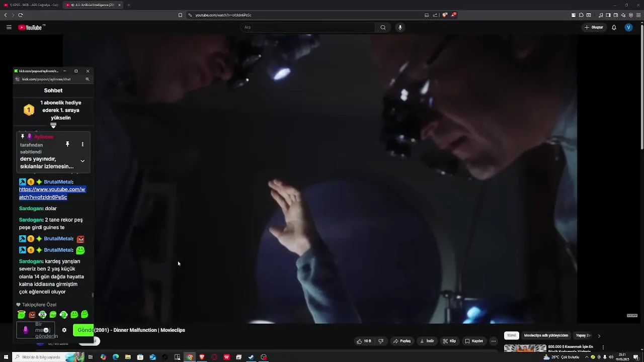Save the video with Kaydet
The image size is (644, 362).
coord(474,341)
